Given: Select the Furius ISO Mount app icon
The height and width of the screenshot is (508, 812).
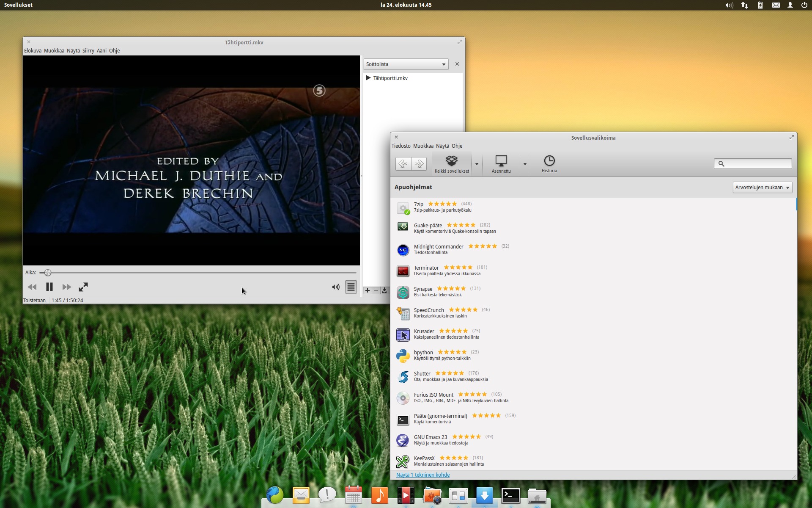Looking at the screenshot, I should tap(403, 398).
